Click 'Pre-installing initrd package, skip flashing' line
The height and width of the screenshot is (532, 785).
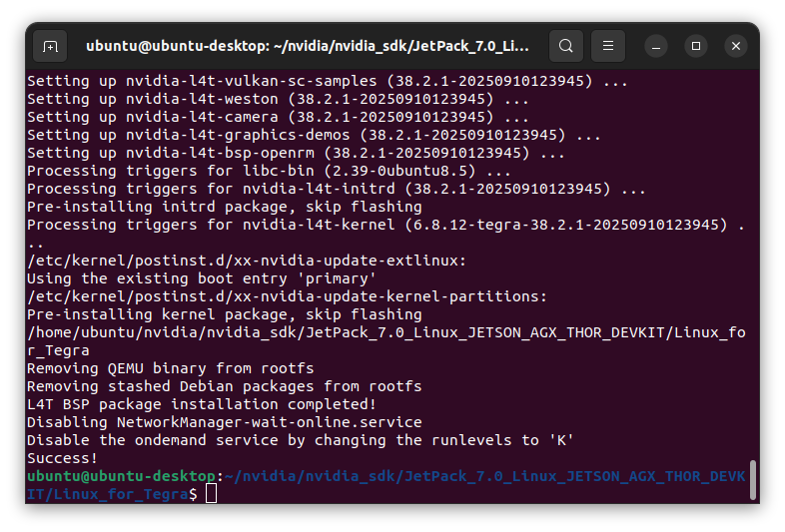[225, 207]
